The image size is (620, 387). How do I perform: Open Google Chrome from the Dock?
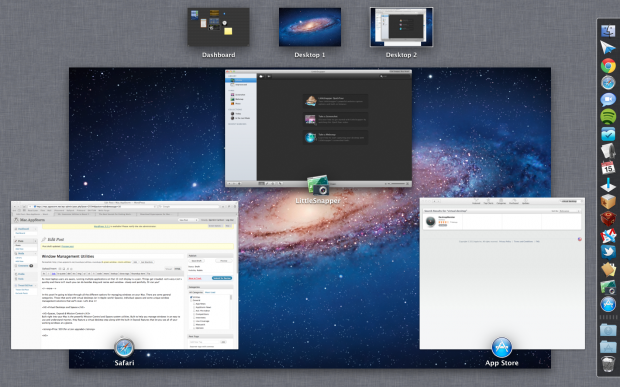point(608,66)
